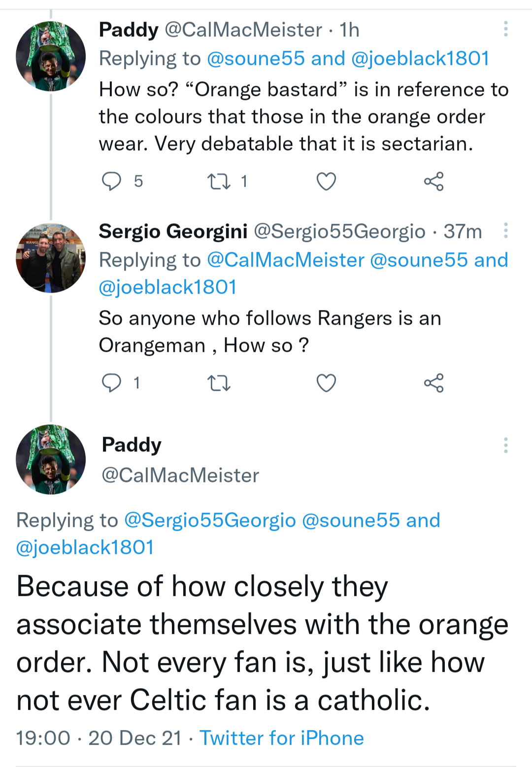Open the 19:00 · 20 Dec 21 timestamp
532x767 pixels.
(x=99, y=738)
